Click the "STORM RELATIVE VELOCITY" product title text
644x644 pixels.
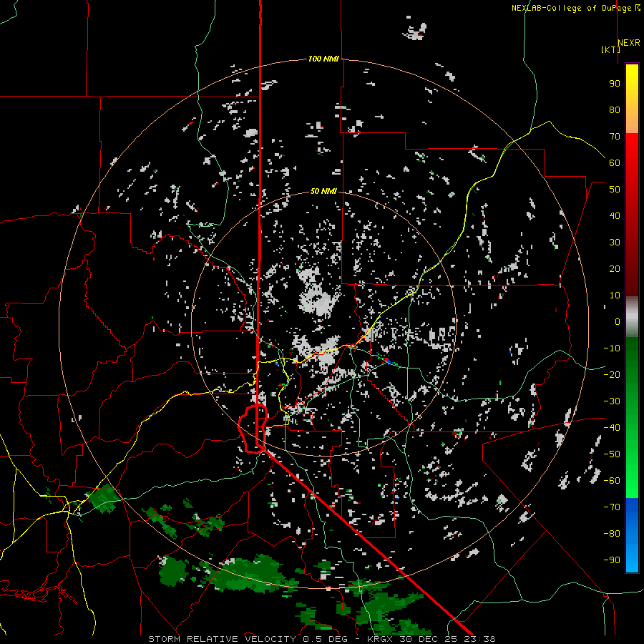tap(222, 639)
